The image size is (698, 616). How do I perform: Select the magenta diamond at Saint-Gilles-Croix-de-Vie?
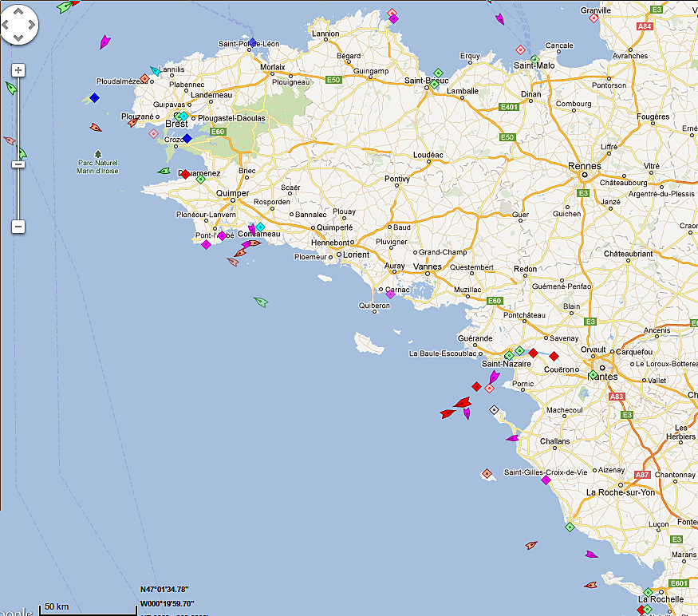coord(546,480)
